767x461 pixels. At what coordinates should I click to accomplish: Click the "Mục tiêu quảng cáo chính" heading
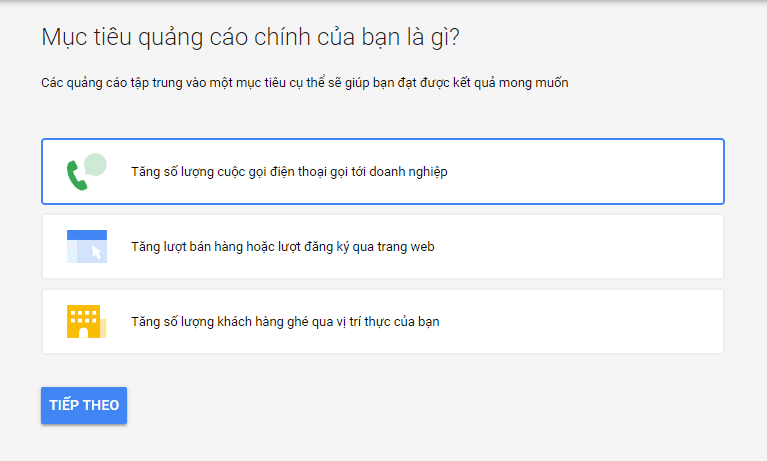250,38
